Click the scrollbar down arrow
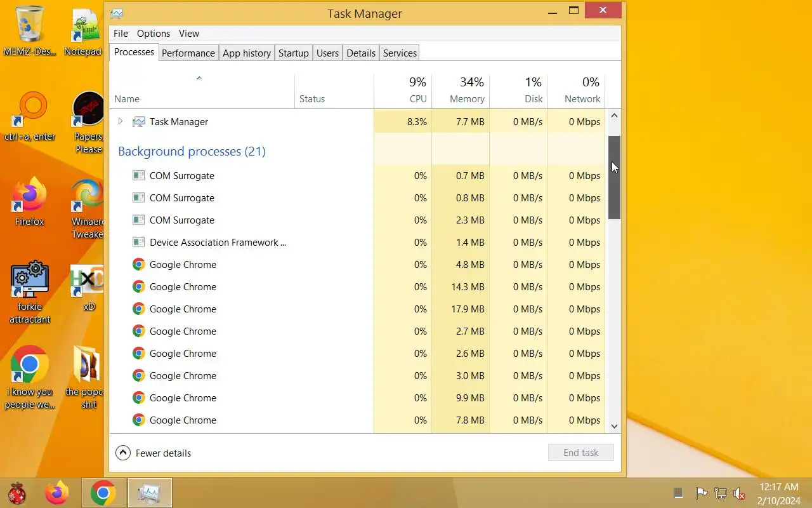Screen dimensions: 812x508 614,426
